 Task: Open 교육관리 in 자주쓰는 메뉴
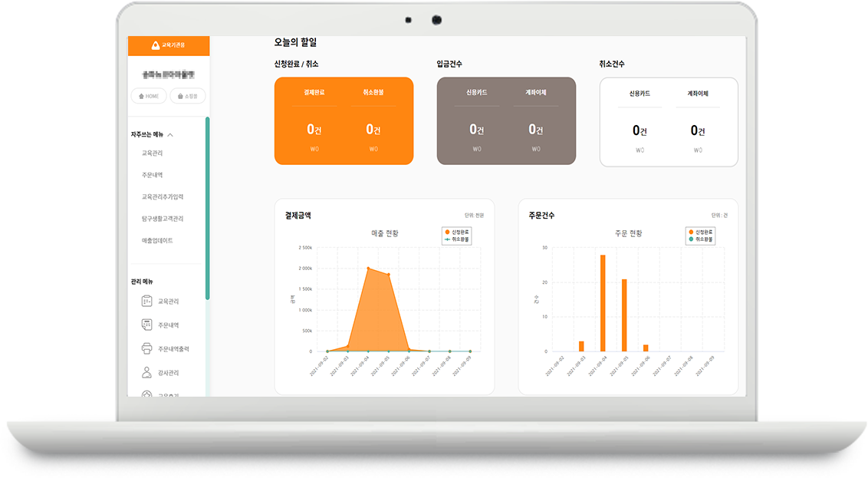(152, 153)
